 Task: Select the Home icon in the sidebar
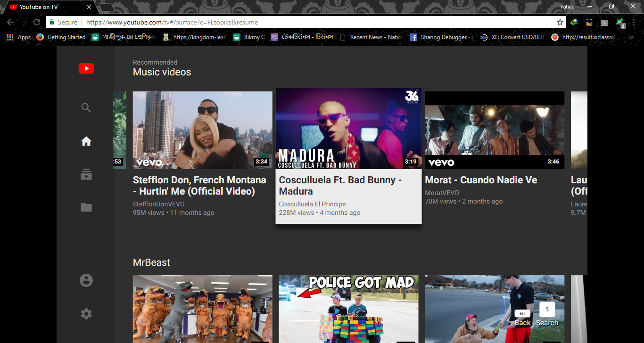[86, 141]
